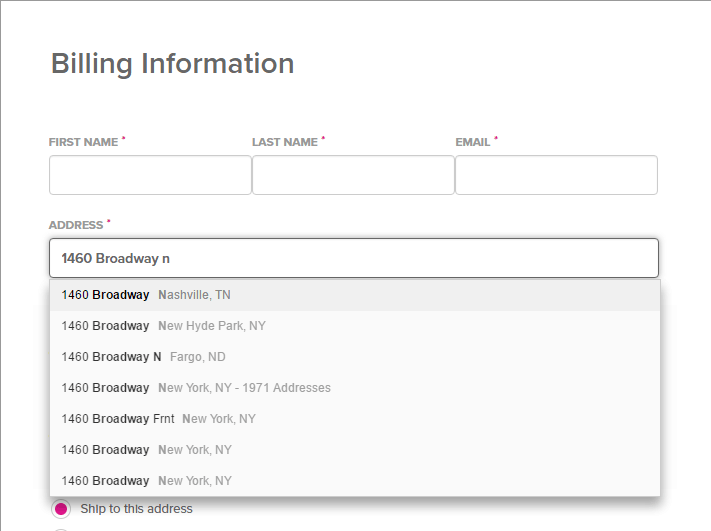Screen dimensions: 711x531
Task: Click the LAST NAME field label
Action: (x=285, y=142)
